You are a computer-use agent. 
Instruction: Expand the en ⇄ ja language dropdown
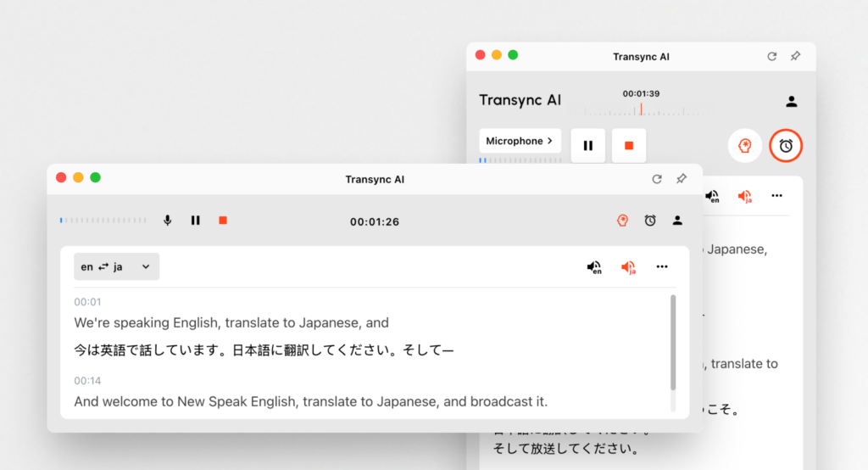(116, 266)
